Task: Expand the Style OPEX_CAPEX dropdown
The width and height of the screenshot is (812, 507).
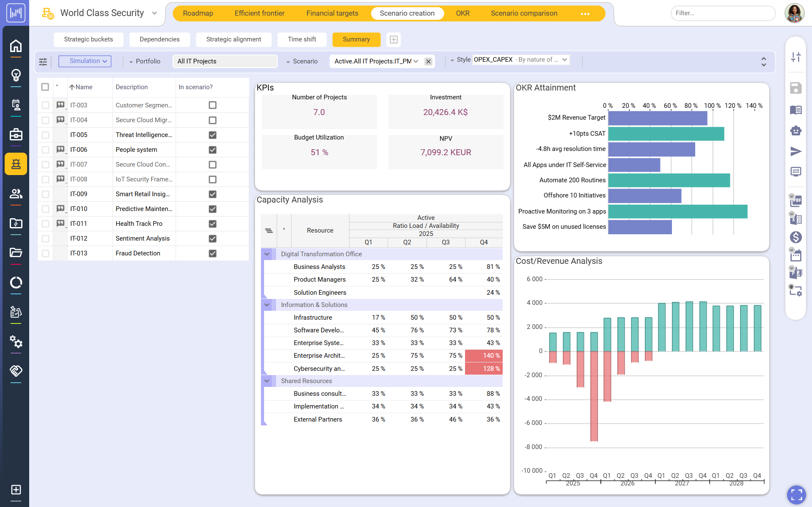Action: (564, 60)
